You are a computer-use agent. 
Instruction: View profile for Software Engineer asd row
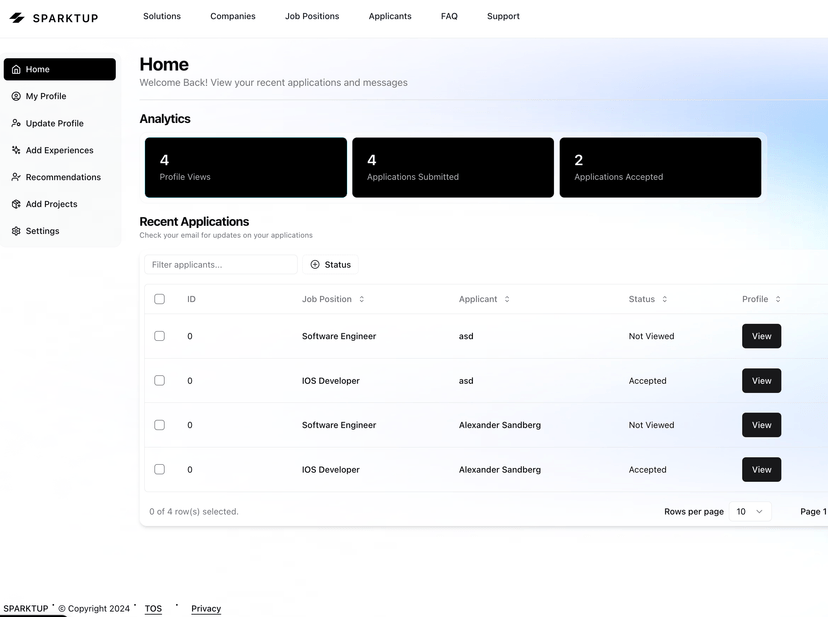(761, 336)
